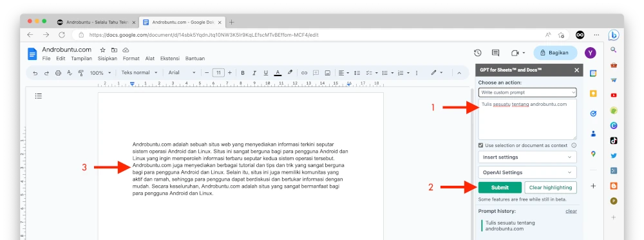The image size is (644, 240).
Task: Open Google Maps in the side panel
Action: pyautogui.click(x=593, y=154)
